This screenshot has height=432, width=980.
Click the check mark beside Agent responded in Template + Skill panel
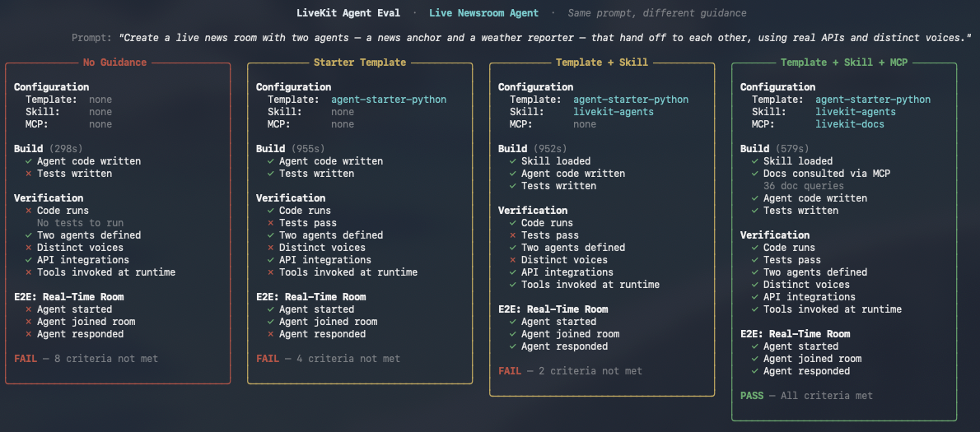512,346
